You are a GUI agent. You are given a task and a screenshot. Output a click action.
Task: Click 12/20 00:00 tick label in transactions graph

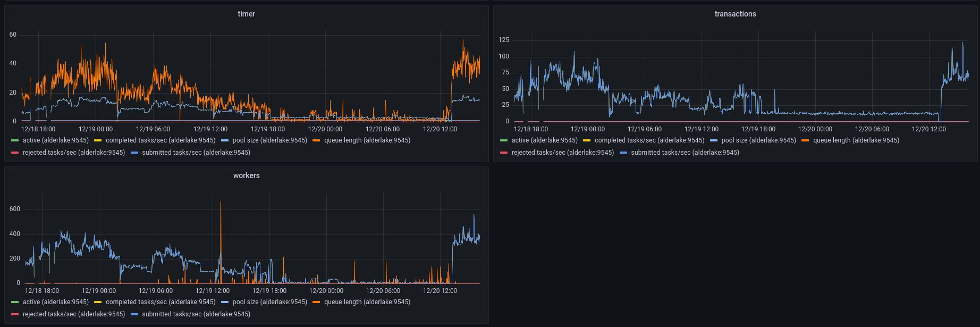pyautogui.click(x=815, y=129)
